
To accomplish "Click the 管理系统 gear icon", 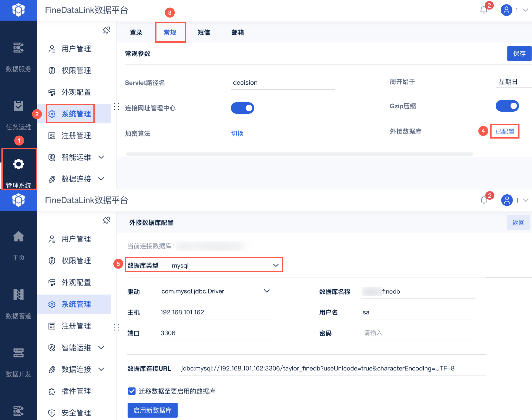I will [19, 164].
